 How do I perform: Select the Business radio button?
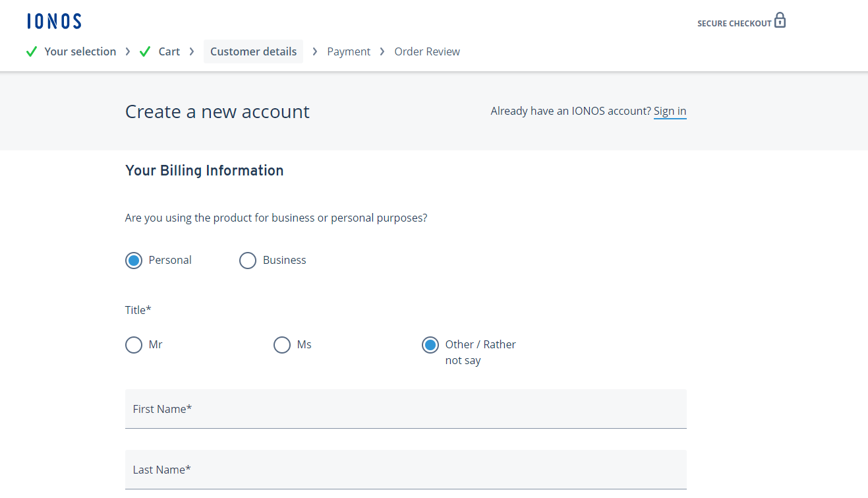[248, 261]
